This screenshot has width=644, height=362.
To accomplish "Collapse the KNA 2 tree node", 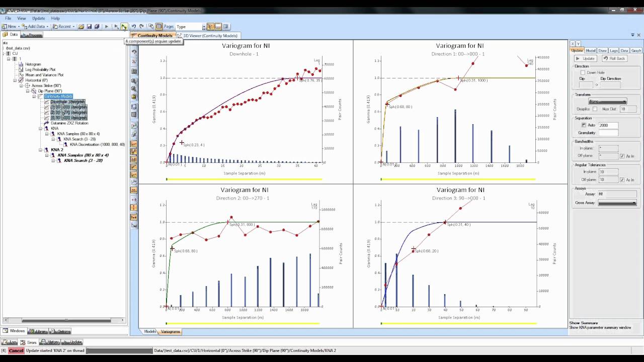I will (41, 150).
